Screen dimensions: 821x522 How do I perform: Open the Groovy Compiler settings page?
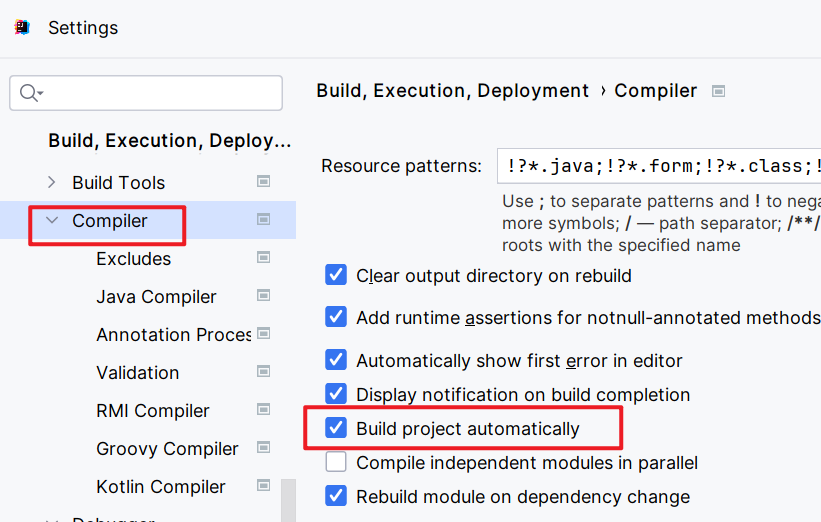point(167,449)
